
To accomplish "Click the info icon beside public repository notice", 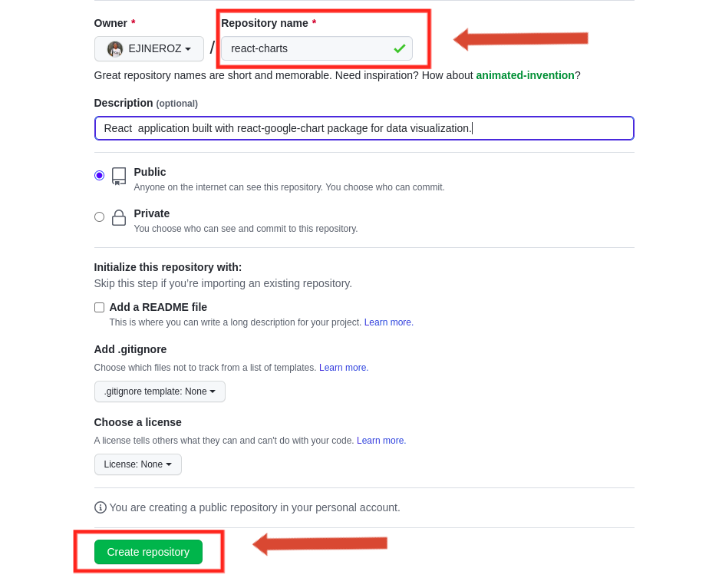I will pos(100,507).
